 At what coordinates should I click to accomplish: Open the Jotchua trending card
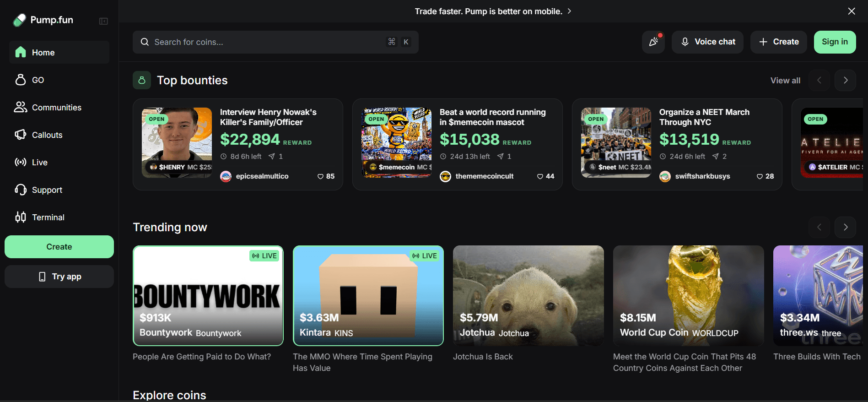coord(528,296)
